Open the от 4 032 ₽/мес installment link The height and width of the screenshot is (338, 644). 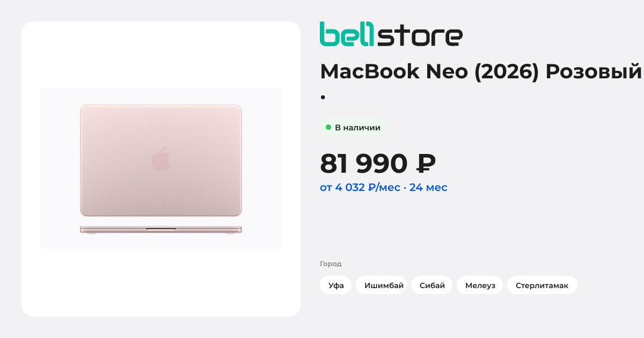[360, 187]
